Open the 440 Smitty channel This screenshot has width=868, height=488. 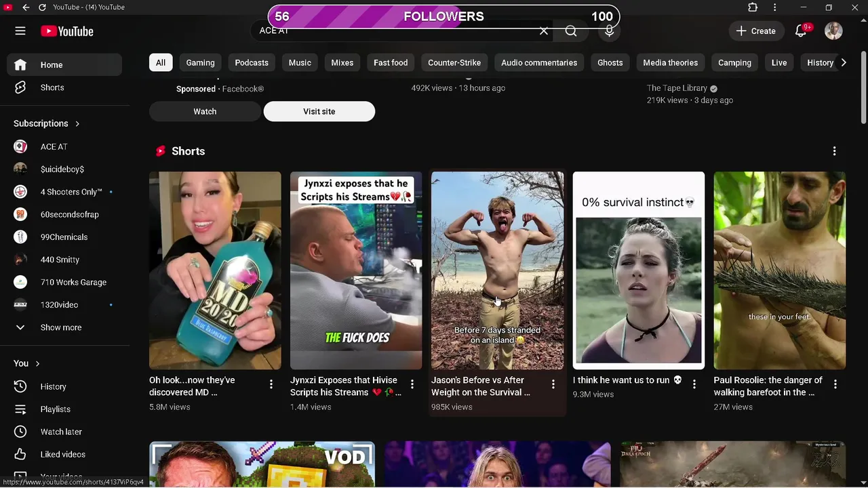pyautogui.click(x=64, y=260)
